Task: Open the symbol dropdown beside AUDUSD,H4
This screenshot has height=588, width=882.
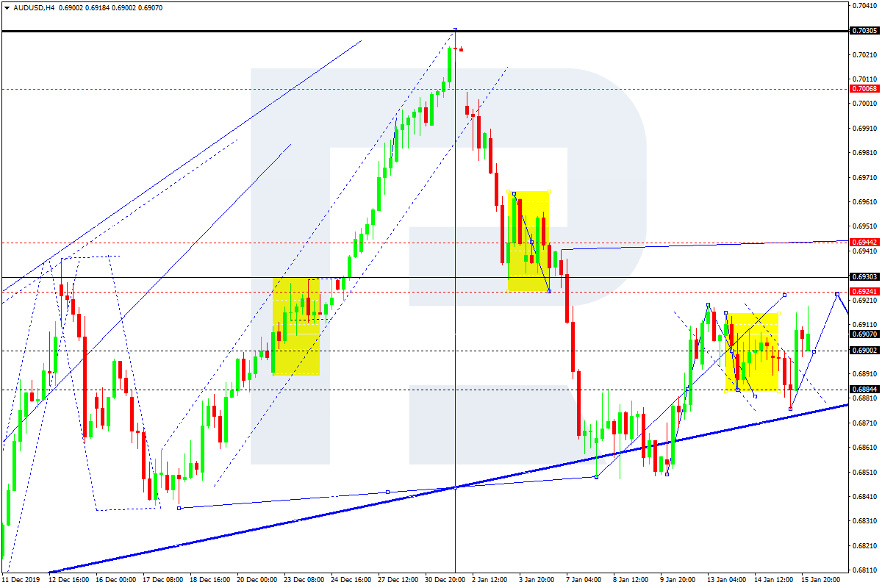Action: 6,8
